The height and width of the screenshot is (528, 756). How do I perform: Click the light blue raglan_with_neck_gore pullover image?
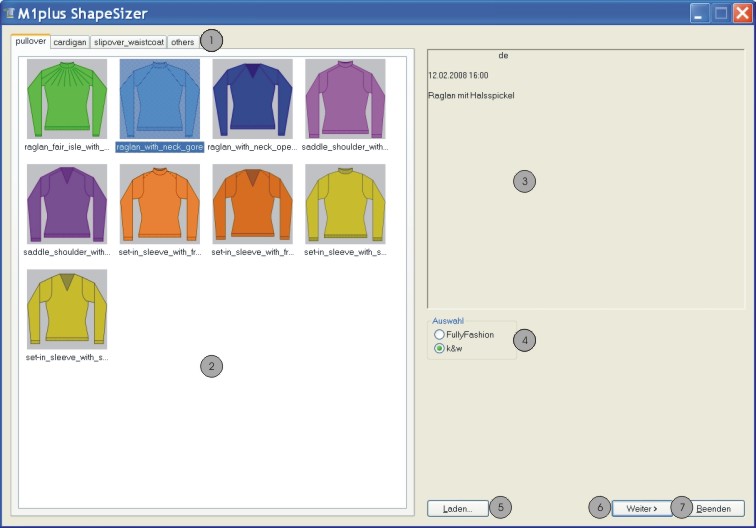pos(159,98)
